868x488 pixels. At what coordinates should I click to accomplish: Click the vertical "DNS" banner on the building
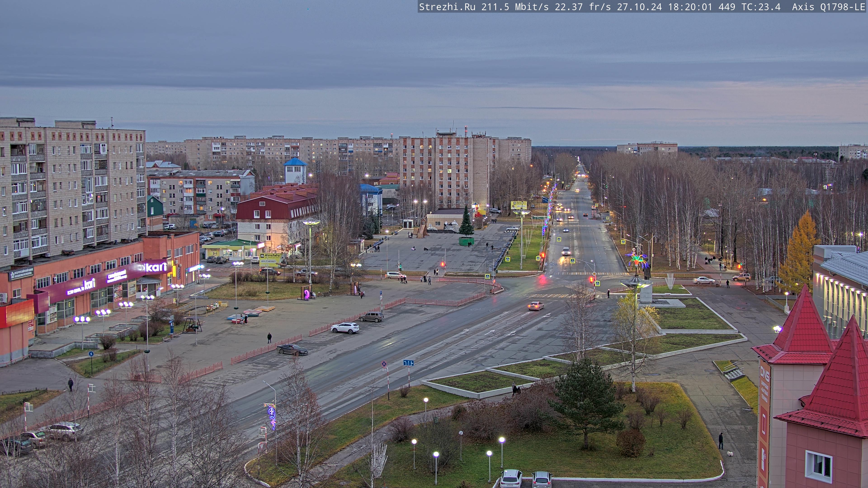764,423
